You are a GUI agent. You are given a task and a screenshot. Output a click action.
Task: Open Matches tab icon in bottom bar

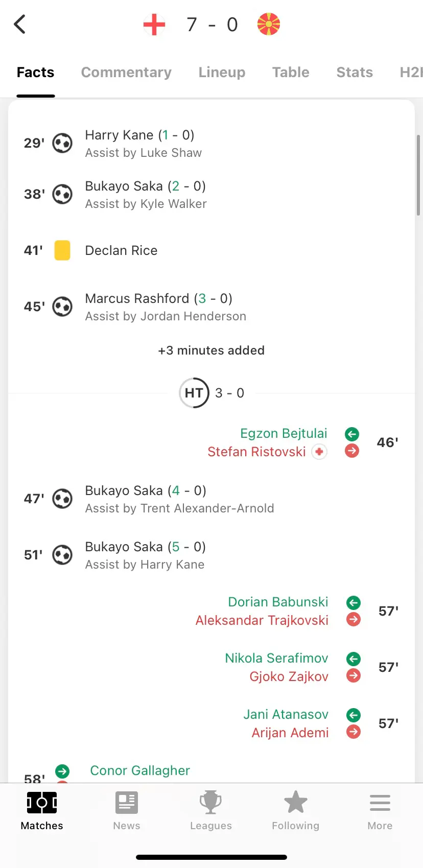[42, 803]
